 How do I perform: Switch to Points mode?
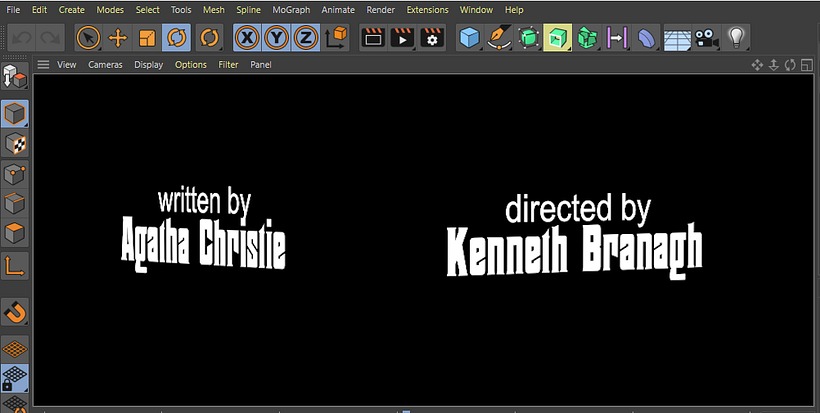[15, 174]
